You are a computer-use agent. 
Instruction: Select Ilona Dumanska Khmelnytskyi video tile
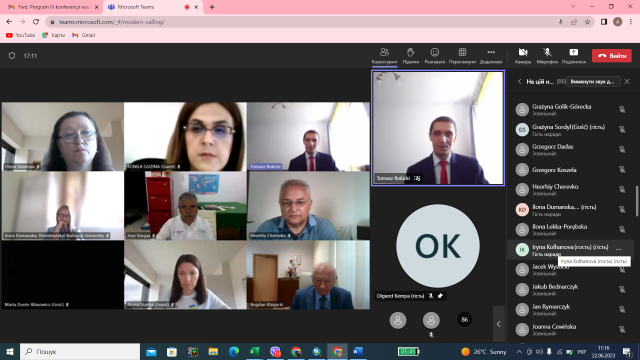coord(62,205)
